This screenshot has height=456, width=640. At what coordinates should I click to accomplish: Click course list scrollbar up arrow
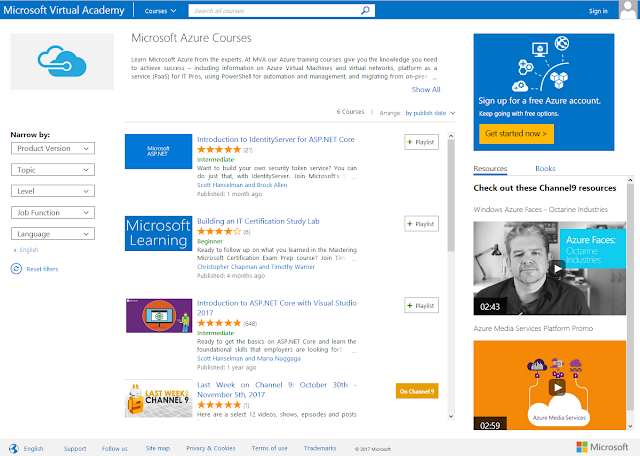[451, 136]
